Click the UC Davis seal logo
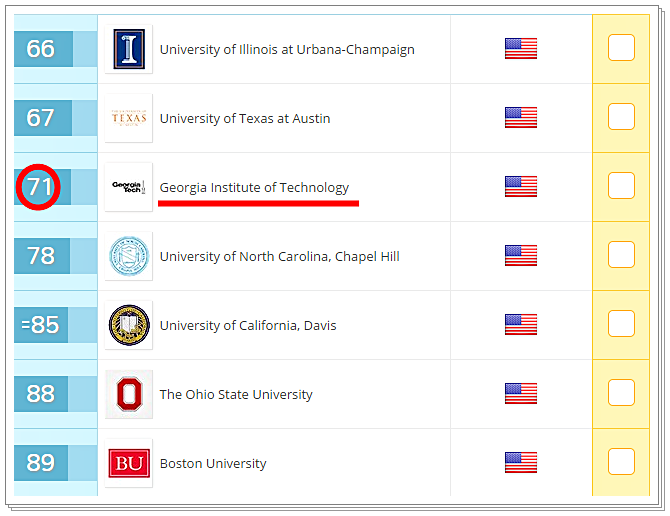This screenshot has width=670, height=516. click(x=129, y=325)
